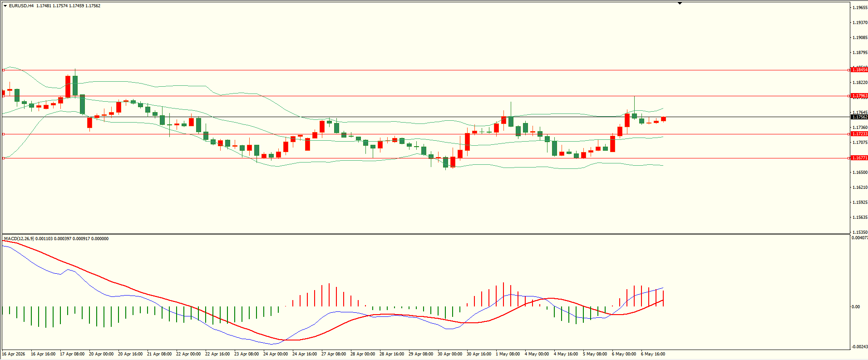Click the 21 Apr 08:00 time label
The image size is (868, 360).
point(159,354)
